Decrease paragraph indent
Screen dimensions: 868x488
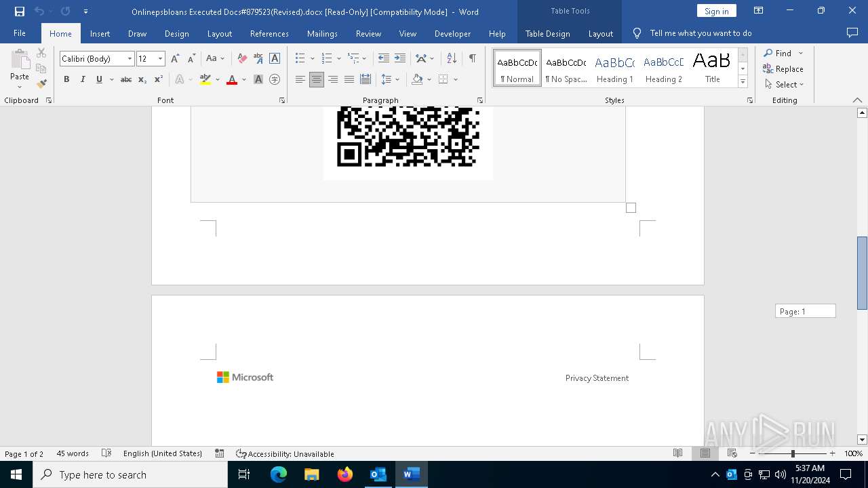tap(384, 59)
